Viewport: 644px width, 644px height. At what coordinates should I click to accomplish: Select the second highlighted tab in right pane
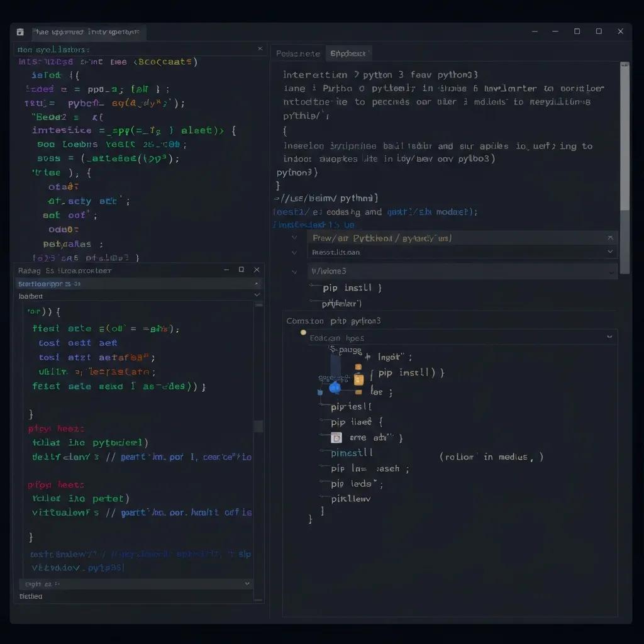pos(349,53)
